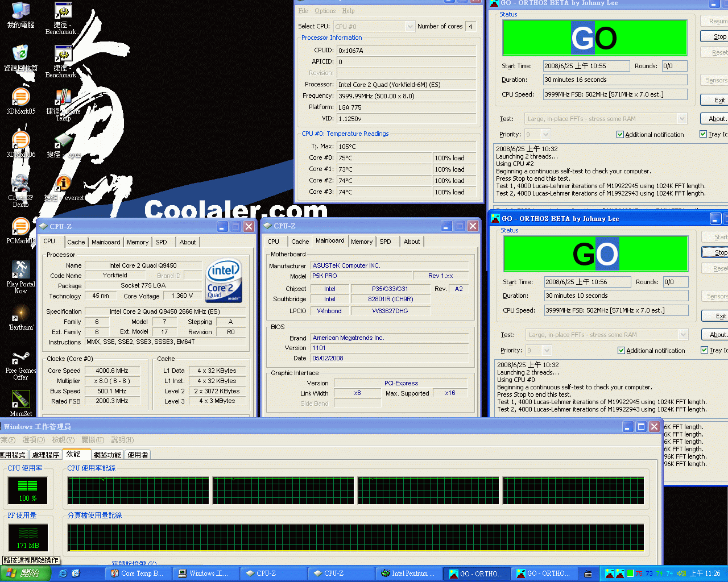Open the cpuz desktop shortcut
The width and height of the screenshot is (728, 582).
[x=63, y=144]
